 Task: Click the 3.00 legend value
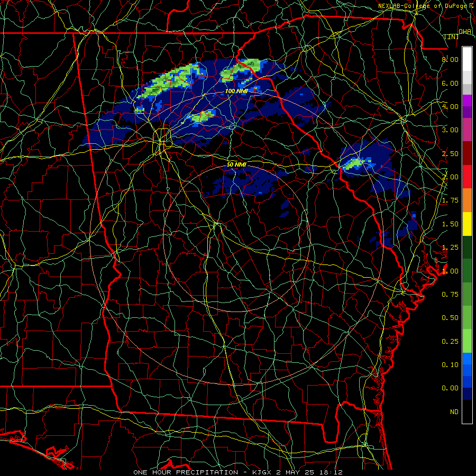pyautogui.click(x=450, y=130)
